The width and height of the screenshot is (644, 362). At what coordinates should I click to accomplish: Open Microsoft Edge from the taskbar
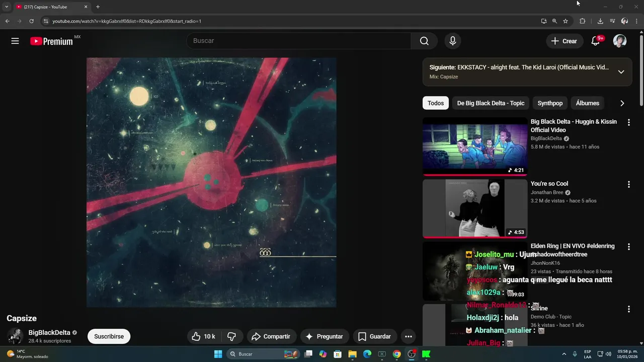point(367,354)
